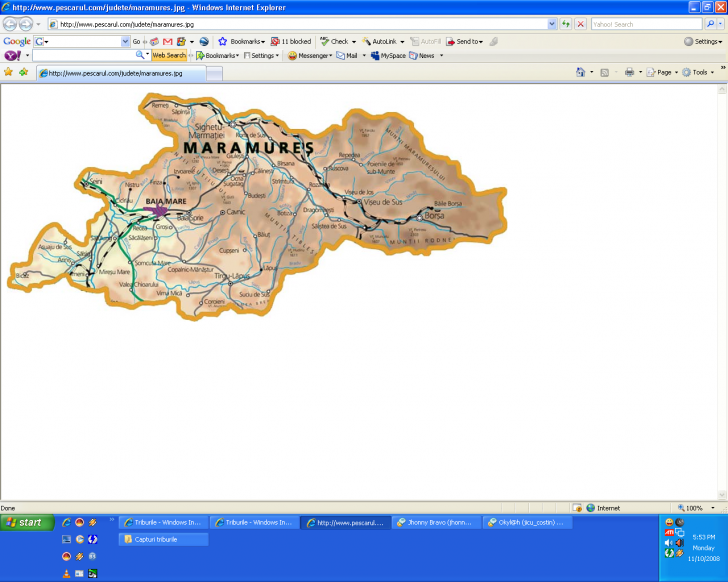Image resolution: width=728 pixels, height=582 pixels.
Task: Click the Stop loading X icon
Action: (x=581, y=24)
